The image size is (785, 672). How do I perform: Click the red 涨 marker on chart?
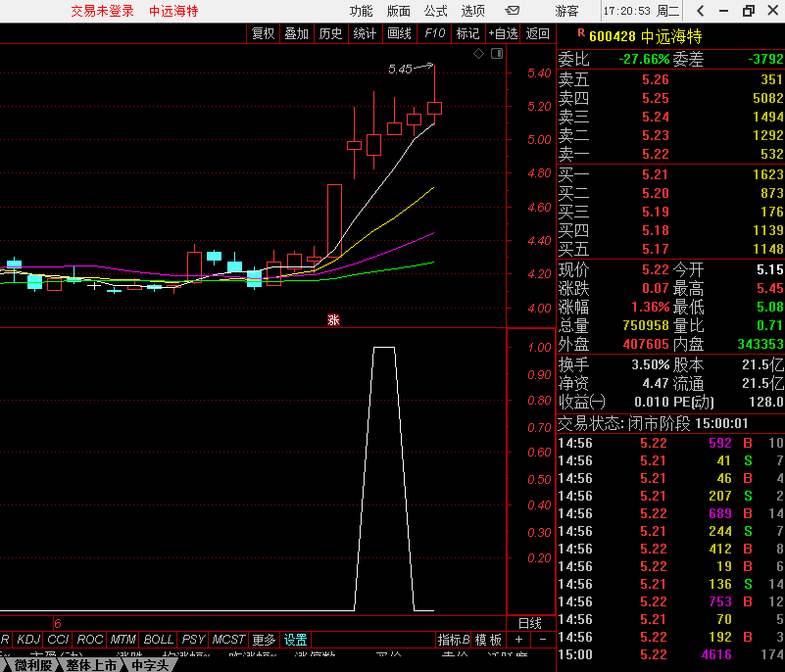tap(333, 319)
